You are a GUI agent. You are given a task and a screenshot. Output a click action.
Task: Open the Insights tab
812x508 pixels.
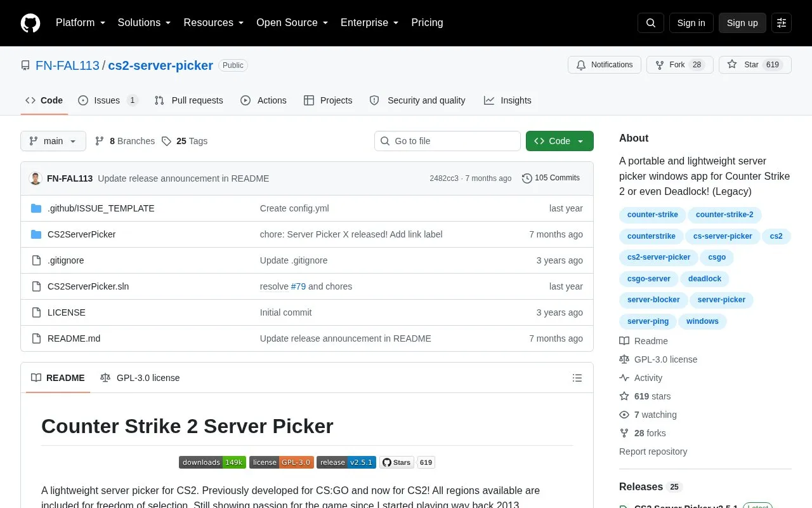[x=507, y=100]
